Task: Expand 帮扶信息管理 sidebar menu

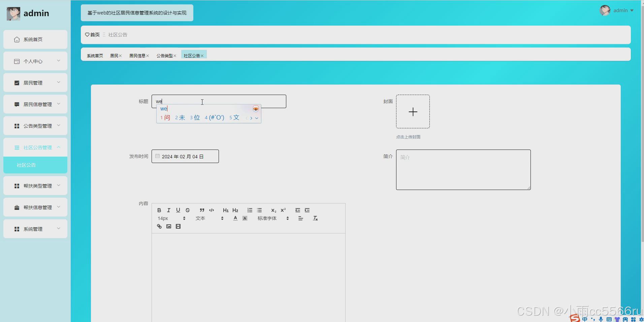Action: click(x=35, y=207)
